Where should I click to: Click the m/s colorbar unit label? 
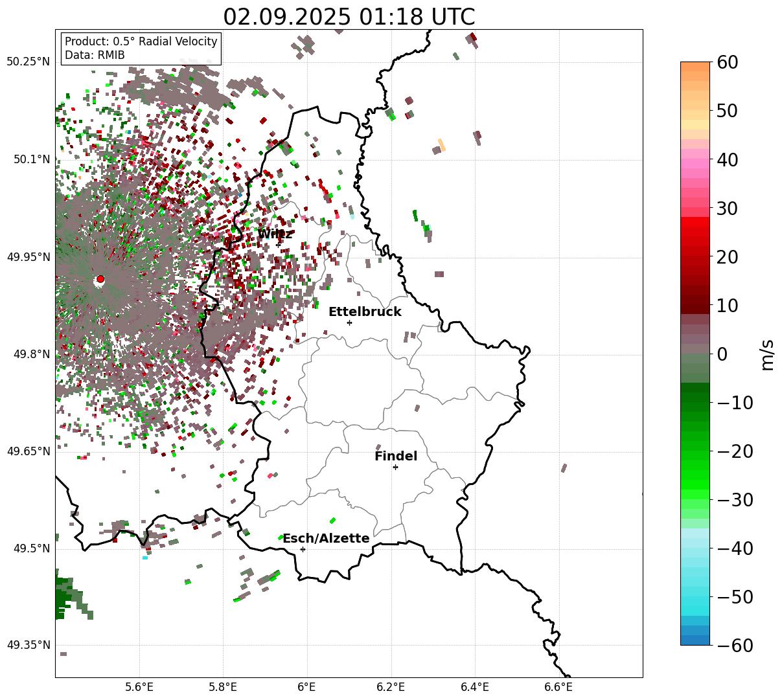click(768, 354)
